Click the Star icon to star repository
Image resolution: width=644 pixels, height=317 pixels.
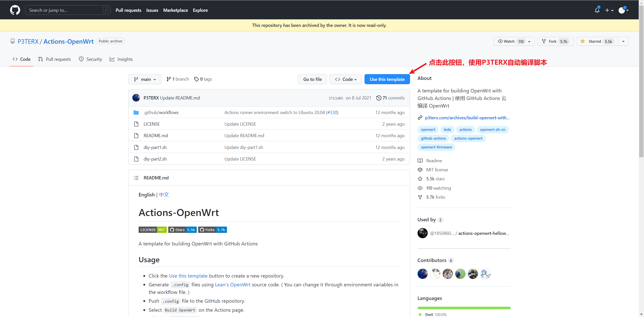[x=582, y=41]
